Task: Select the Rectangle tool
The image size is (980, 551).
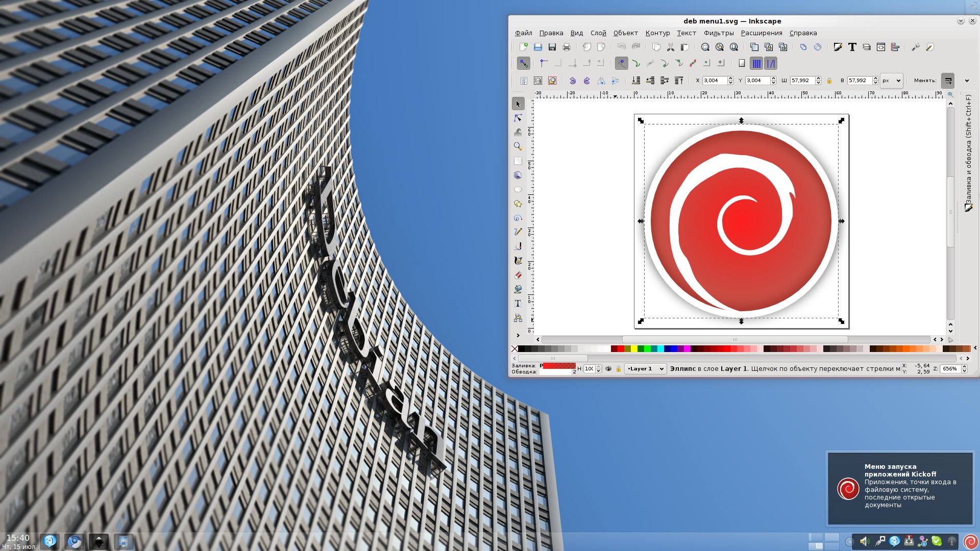Action: [518, 161]
